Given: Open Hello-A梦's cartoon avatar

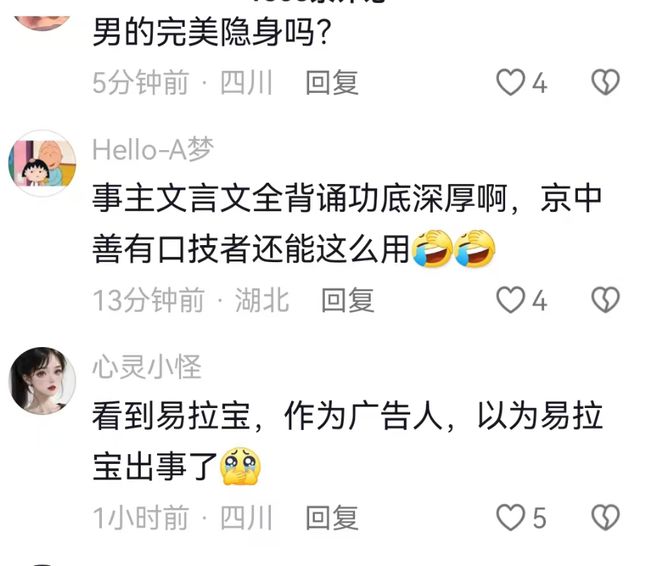Looking at the screenshot, I should point(42,163).
